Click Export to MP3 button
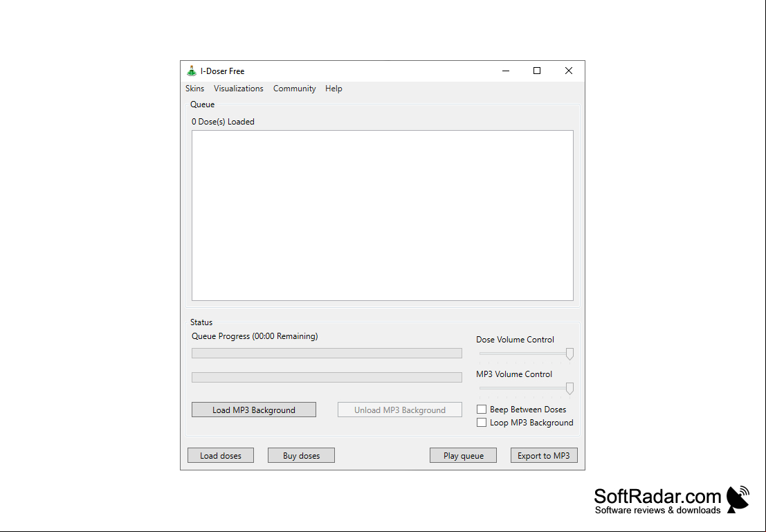The image size is (766, 532). pyautogui.click(x=544, y=455)
